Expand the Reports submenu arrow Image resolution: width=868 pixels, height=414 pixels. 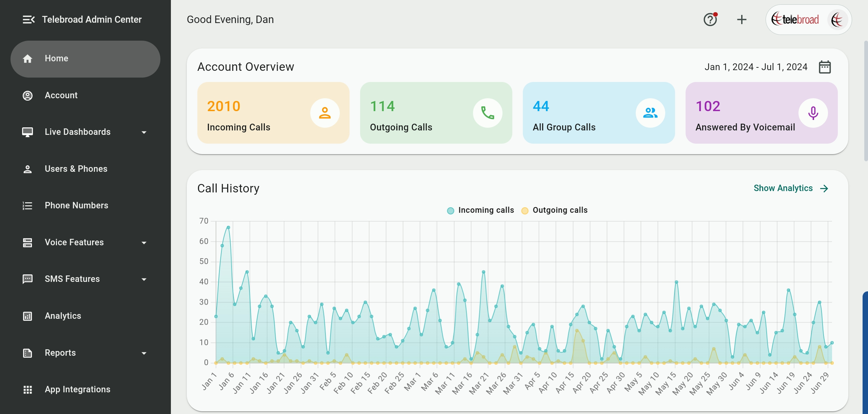coord(144,353)
